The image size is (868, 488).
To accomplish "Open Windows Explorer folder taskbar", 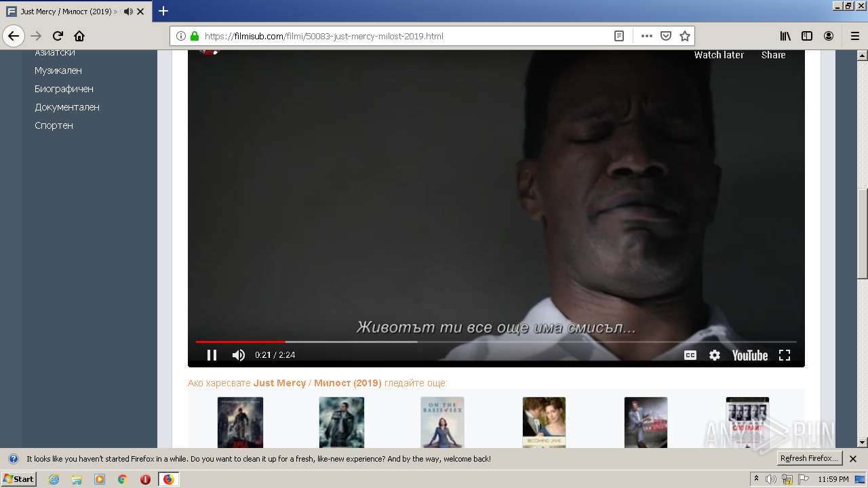I will pyautogui.click(x=77, y=479).
